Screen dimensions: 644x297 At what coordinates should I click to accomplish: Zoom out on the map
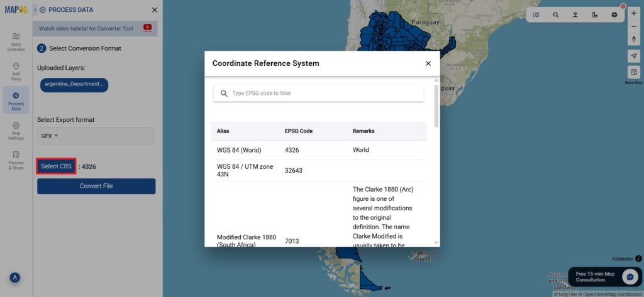pyautogui.click(x=633, y=26)
